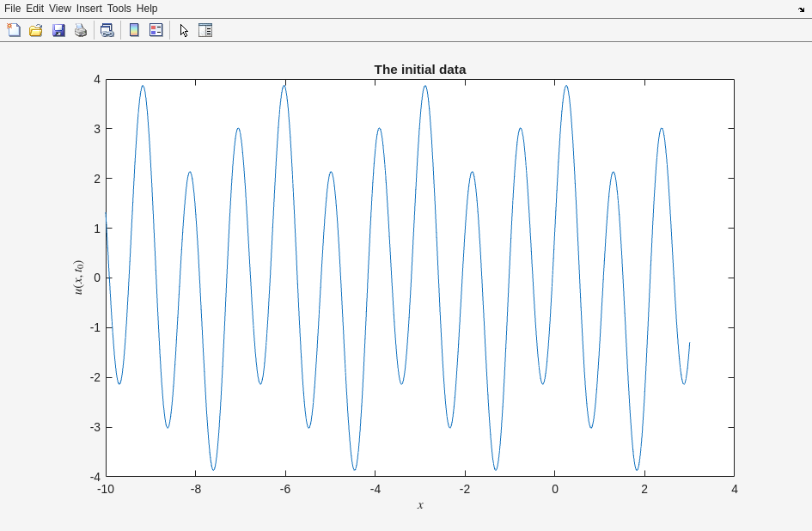Select the x-axis label below the plot

[x=420, y=505]
